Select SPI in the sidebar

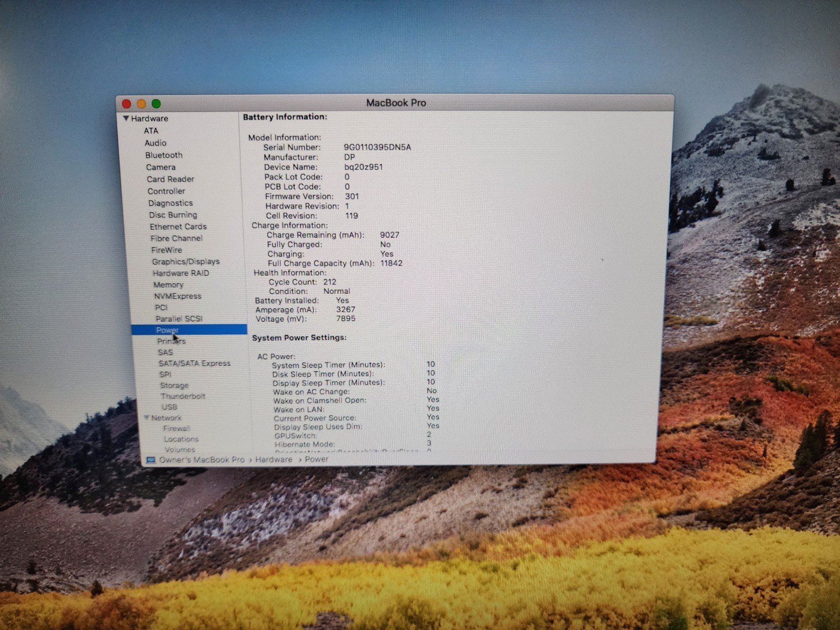click(165, 374)
